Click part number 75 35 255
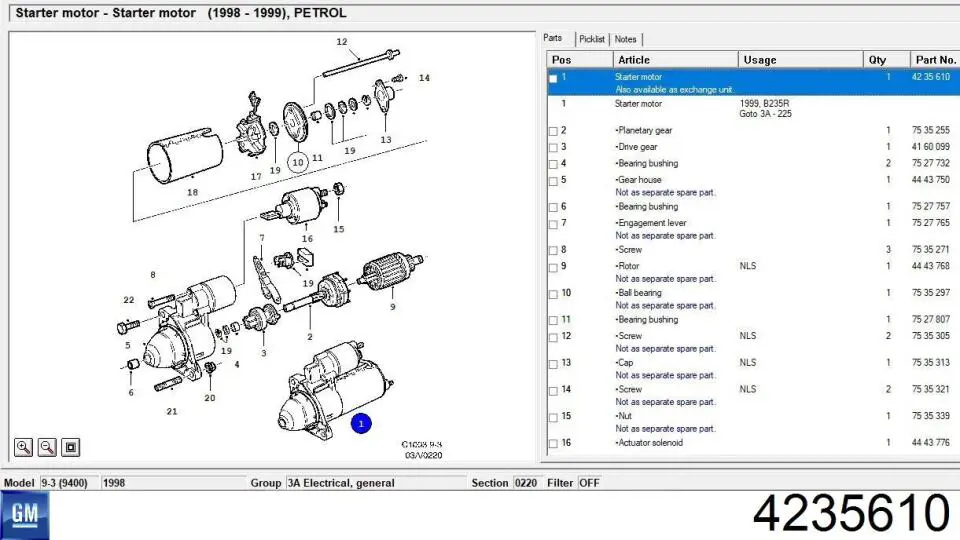The image size is (960, 540). click(x=931, y=130)
